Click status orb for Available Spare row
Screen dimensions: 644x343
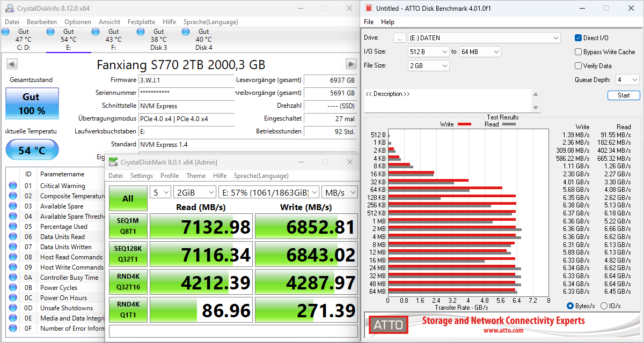tap(13, 206)
